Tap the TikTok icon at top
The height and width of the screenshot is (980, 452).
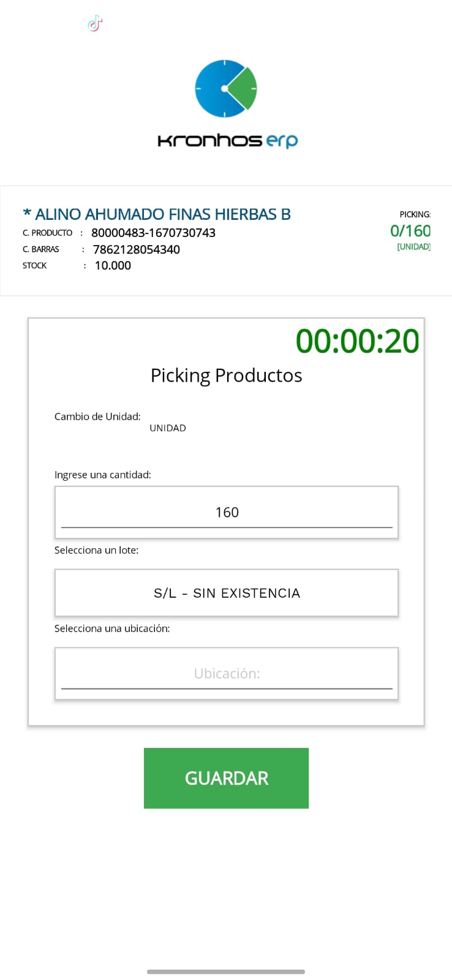point(95,24)
